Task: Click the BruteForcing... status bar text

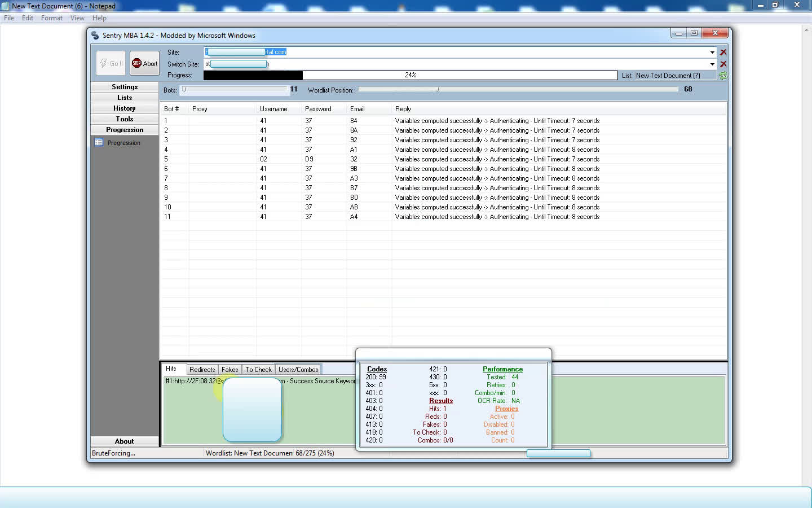Action: coord(113,453)
